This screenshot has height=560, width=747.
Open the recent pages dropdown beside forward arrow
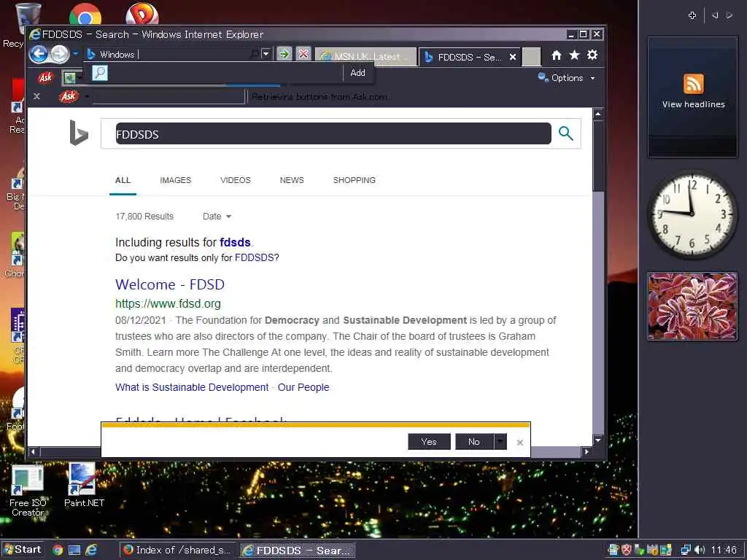click(x=76, y=54)
